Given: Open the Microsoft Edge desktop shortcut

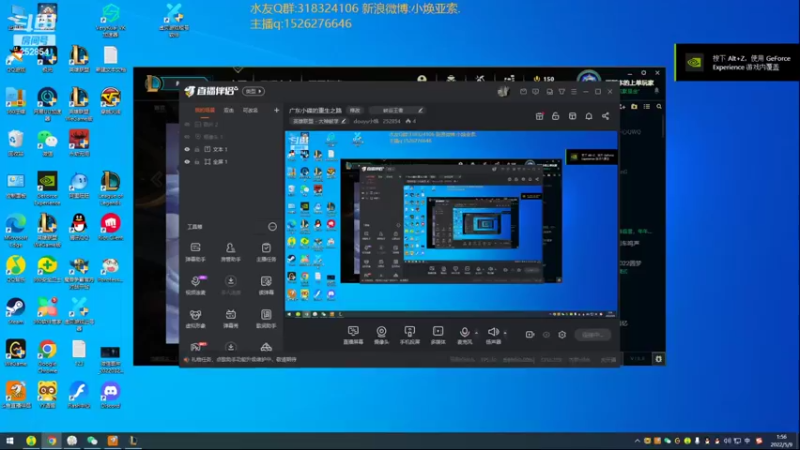Looking at the screenshot, I should pos(15,231).
